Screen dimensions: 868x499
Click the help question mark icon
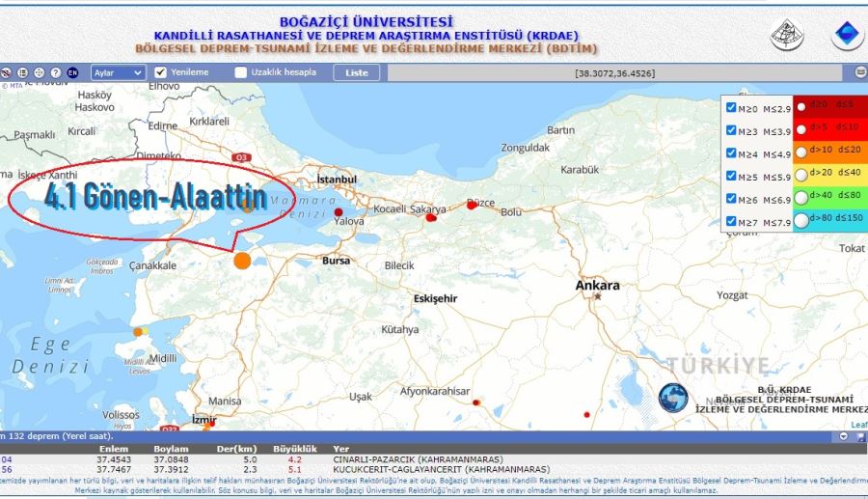click(x=55, y=72)
